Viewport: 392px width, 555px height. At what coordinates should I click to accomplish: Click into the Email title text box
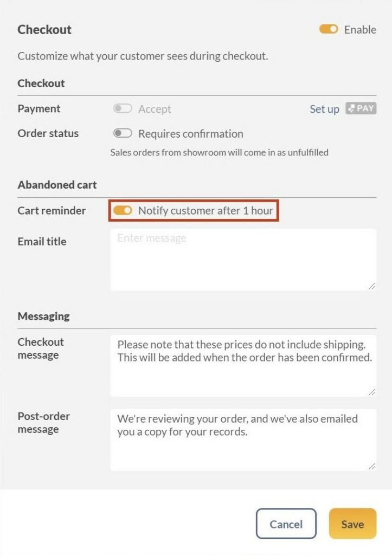pyautogui.click(x=243, y=260)
